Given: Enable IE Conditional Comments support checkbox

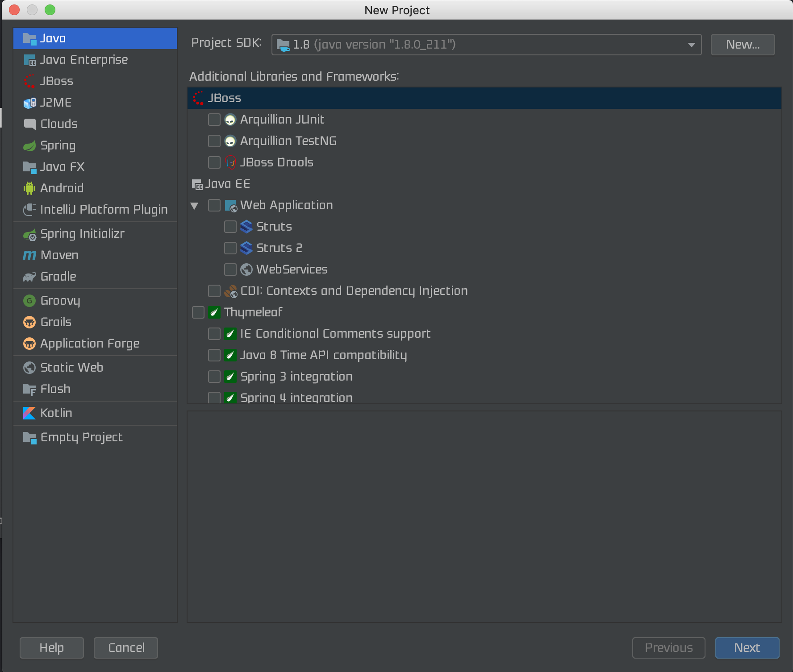Looking at the screenshot, I should (x=214, y=334).
